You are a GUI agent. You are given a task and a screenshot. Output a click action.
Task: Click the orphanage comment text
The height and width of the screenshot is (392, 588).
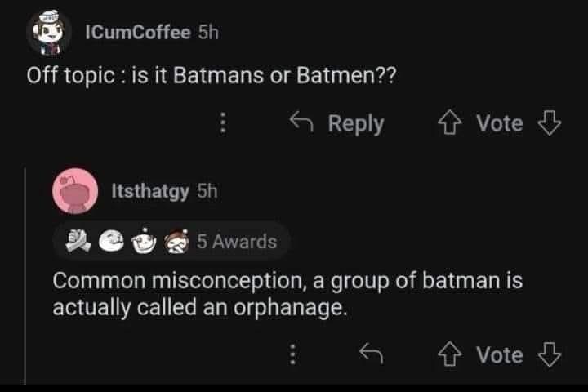(x=287, y=295)
